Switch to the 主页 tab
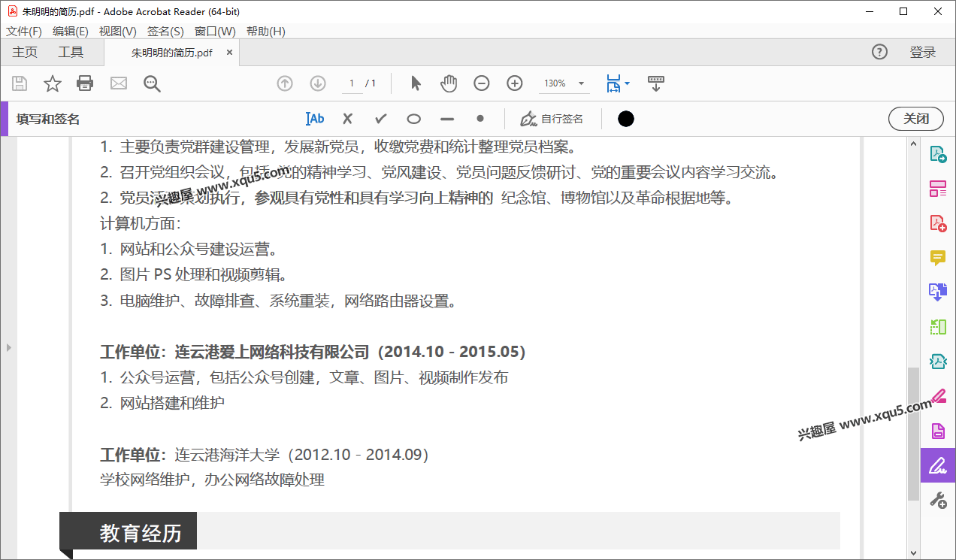 pos(25,52)
